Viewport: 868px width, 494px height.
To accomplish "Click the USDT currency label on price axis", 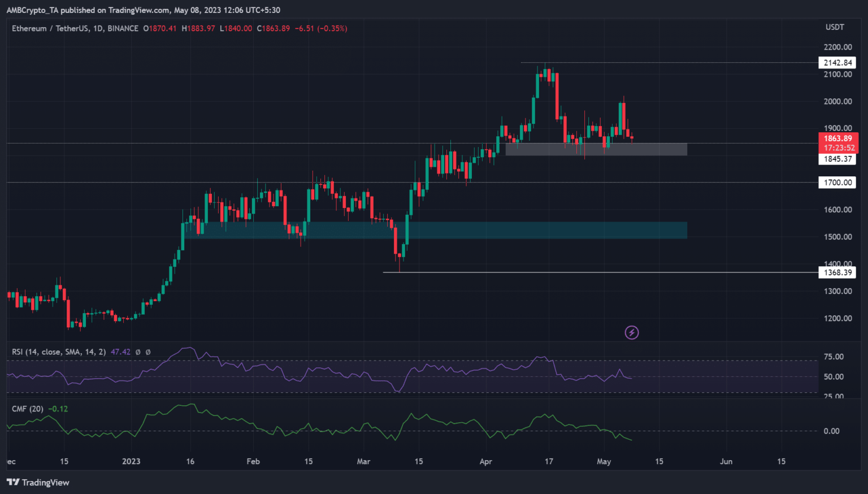I will (x=835, y=27).
